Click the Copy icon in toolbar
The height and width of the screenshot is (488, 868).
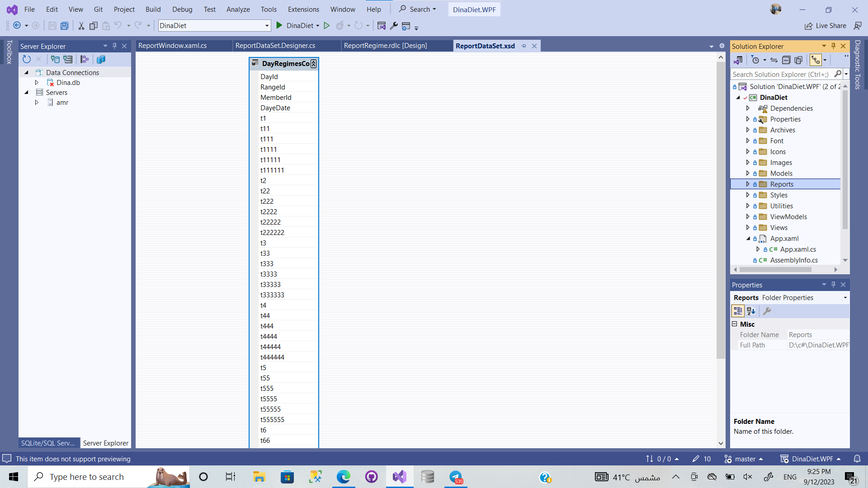point(94,26)
